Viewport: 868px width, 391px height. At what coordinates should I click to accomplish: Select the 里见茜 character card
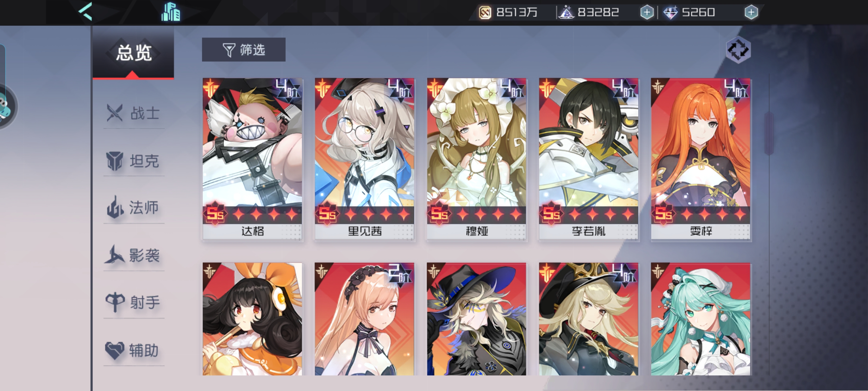365,159
